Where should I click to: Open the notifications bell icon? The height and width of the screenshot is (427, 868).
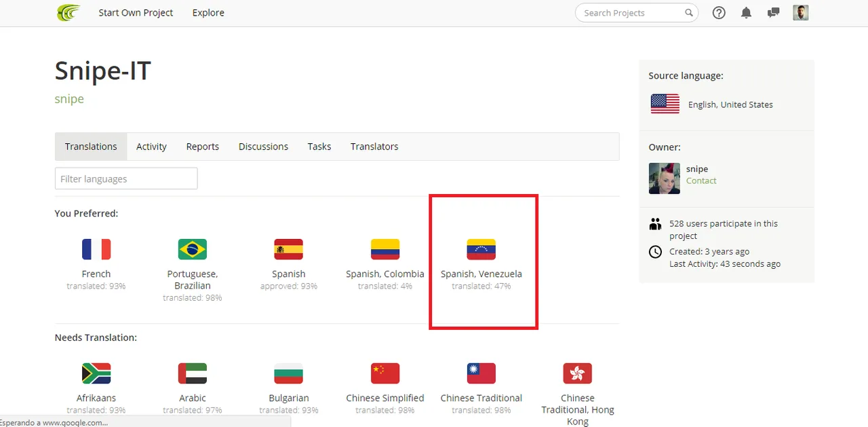click(x=746, y=13)
